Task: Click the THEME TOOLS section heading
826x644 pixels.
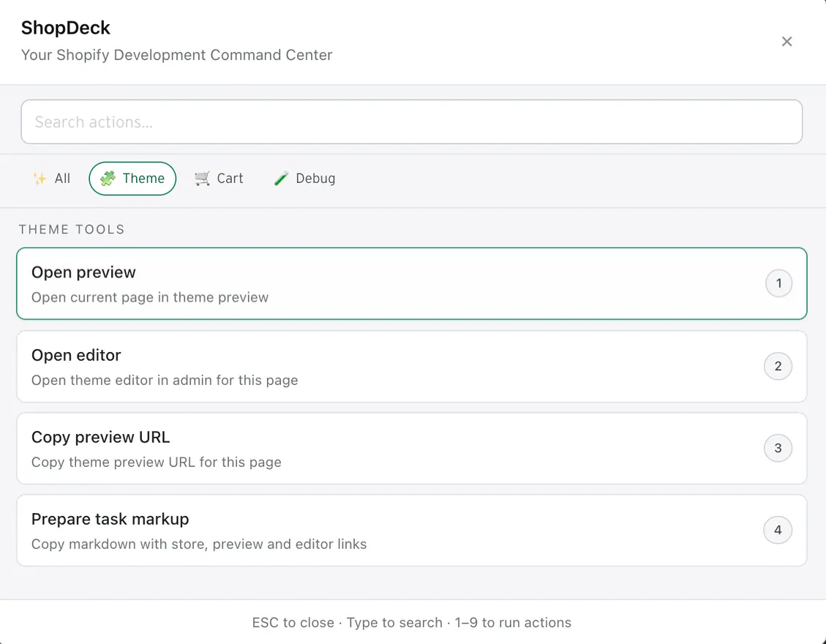Action: tap(72, 229)
